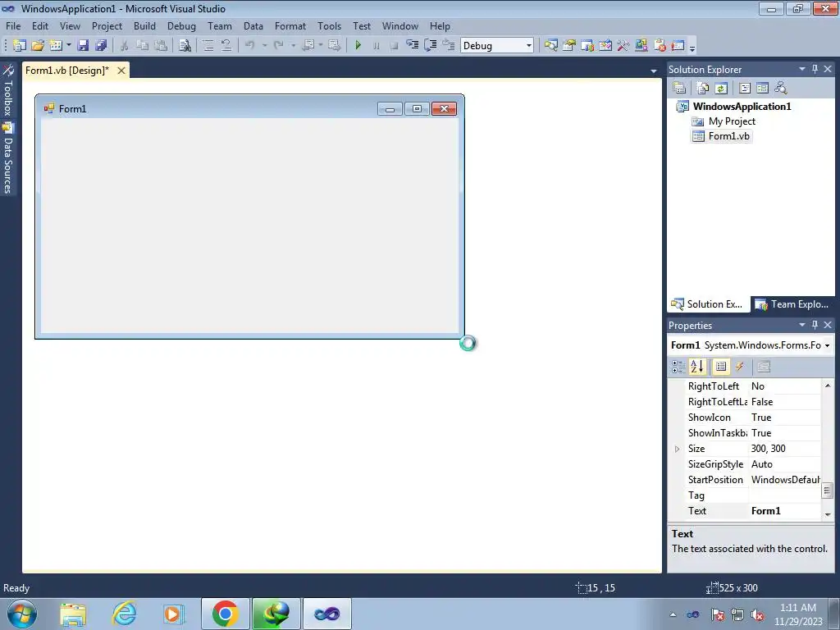The width and height of the screenshot is (840, 630).
Task: Click the View Code icon in Solution Explorer
Action: 745,88
